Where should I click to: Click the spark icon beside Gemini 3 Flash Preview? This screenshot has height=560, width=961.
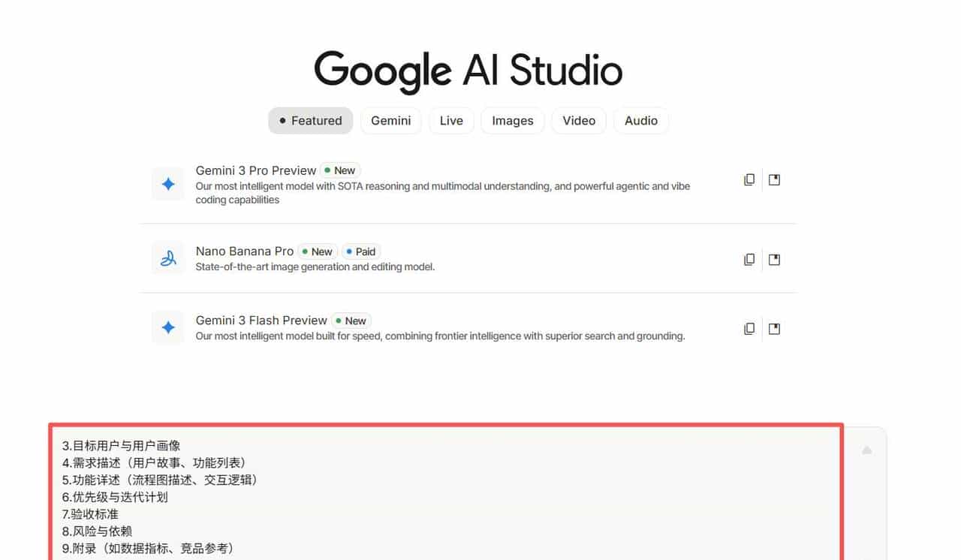(167, 327)
